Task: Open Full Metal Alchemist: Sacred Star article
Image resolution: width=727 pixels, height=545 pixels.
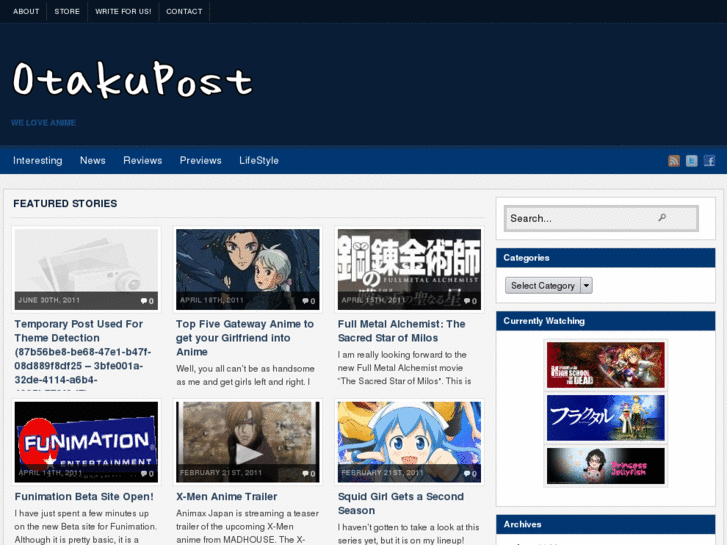Action: (x=402, y=331)
